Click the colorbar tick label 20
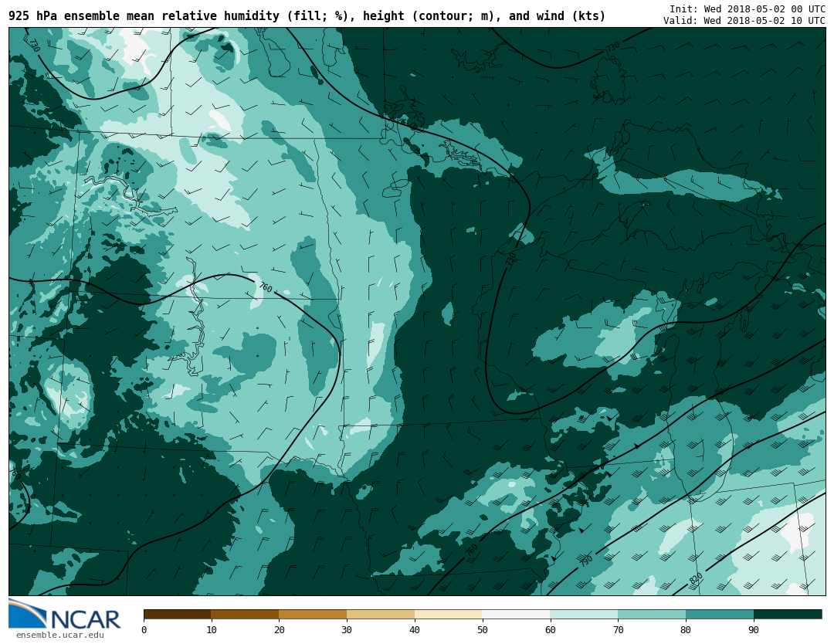834x644 pixels. [x=279, y=630]
